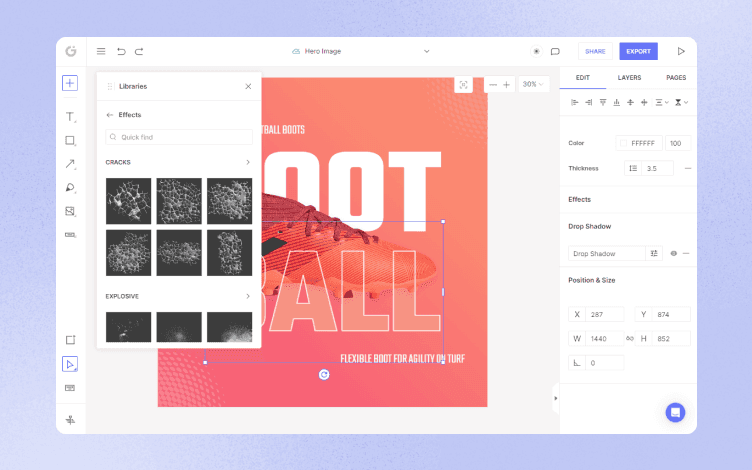Open the hourglass-shaped tidy dropdown

pyautogui.click(x=681, y=102)
